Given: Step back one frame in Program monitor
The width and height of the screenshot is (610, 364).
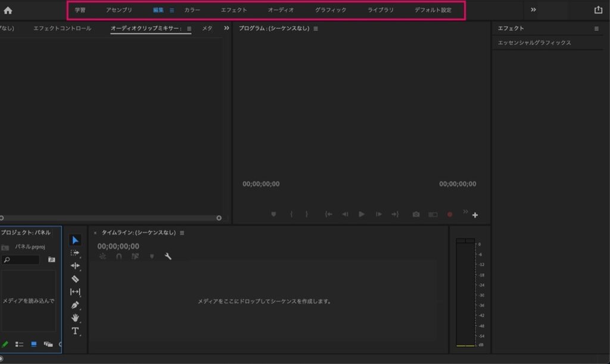Looking at the screenshot, I should 345,214.
